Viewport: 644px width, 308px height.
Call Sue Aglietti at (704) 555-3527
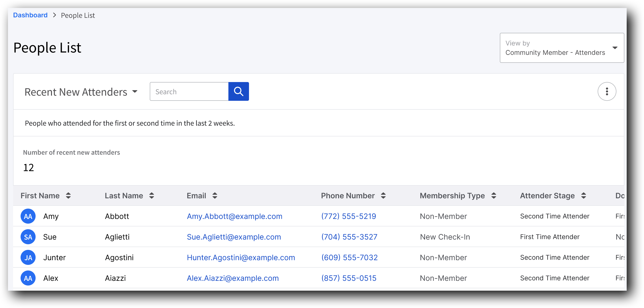pyautogui.click(x=349, y=237)
